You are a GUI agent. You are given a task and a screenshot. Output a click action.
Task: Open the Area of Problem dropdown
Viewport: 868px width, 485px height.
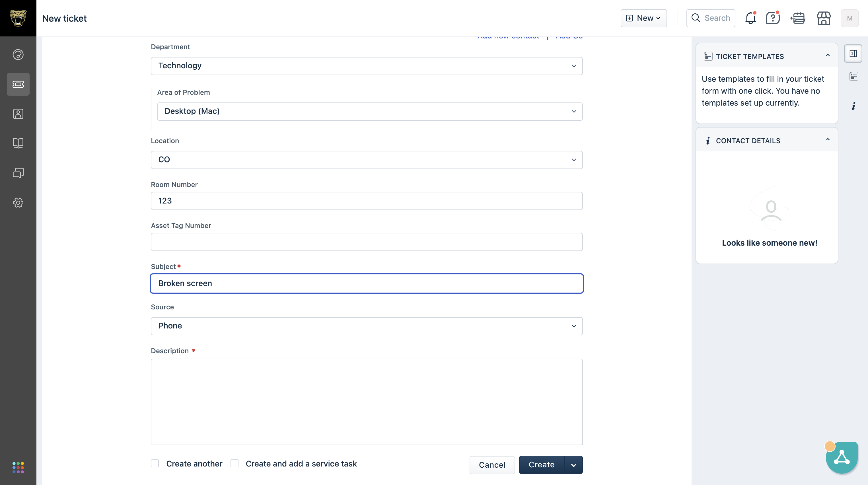[370, 111]
